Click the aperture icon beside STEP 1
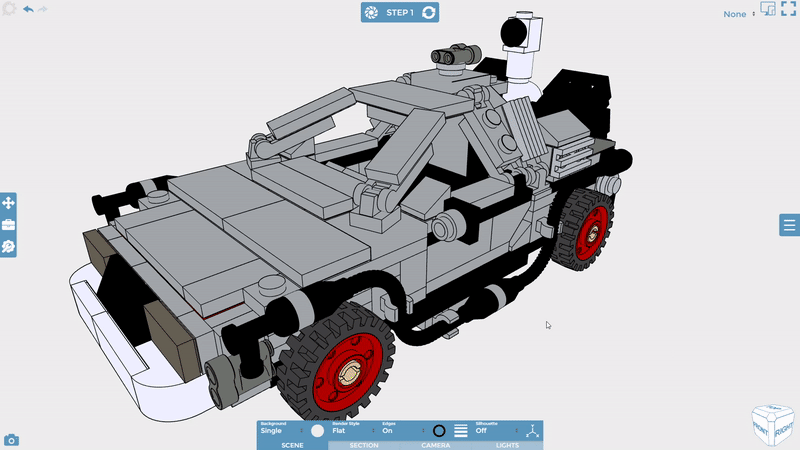800x450 pixels. click(371, 13)
